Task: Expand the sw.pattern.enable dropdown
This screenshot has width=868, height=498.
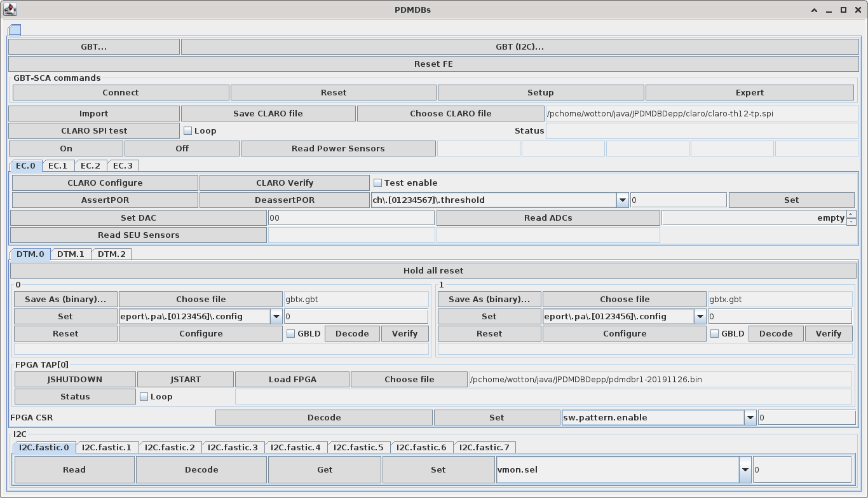Action: click(750, 418)
